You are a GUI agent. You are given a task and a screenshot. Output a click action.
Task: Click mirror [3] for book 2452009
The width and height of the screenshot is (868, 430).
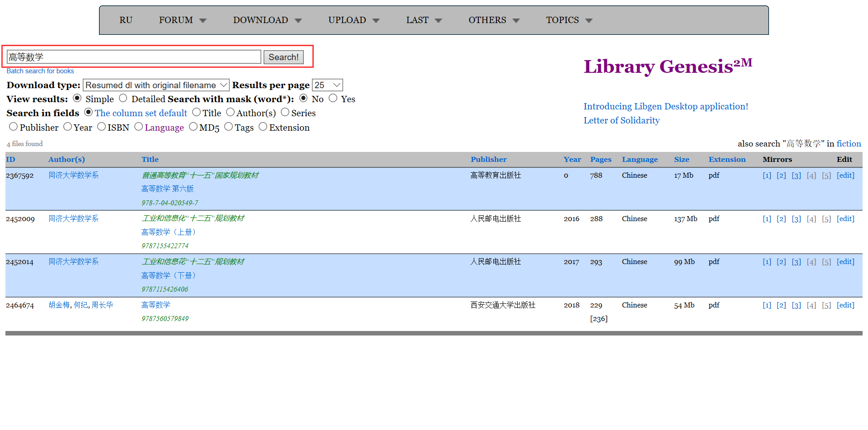tap(796, 219)
